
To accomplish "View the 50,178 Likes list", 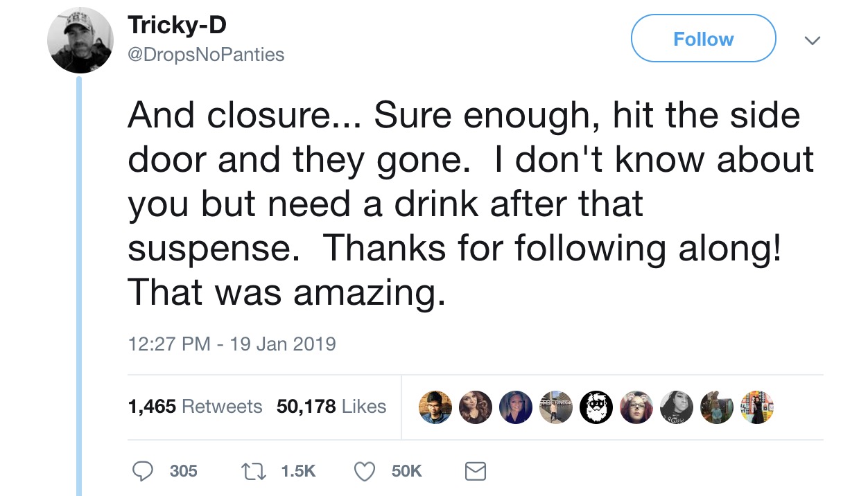I will click(x=331, y=407).
